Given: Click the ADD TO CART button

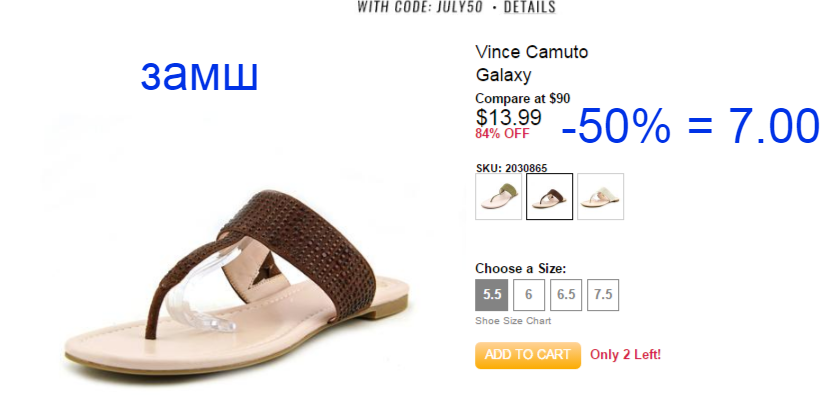Looking at the screenshot, I should (527, 355).
